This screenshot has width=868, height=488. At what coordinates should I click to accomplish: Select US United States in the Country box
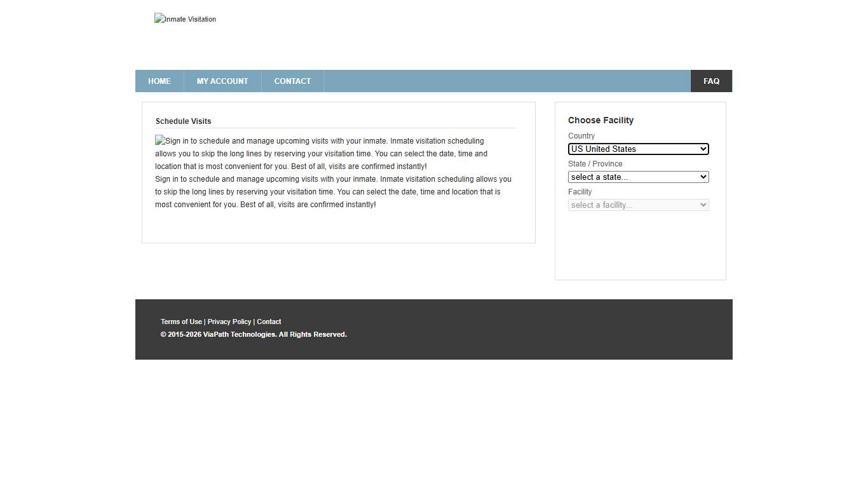click(x=638, y=149)
